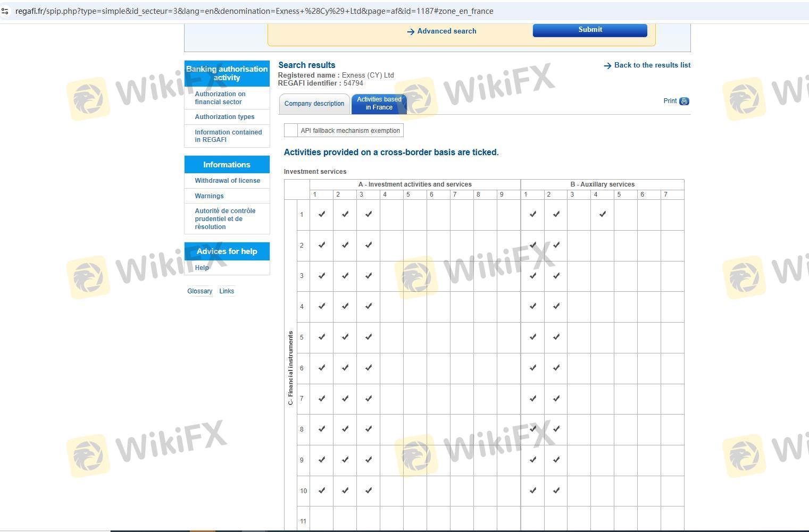Select the Activities based in France tab
Screen dimensions: 809x532
coord(379,104)
